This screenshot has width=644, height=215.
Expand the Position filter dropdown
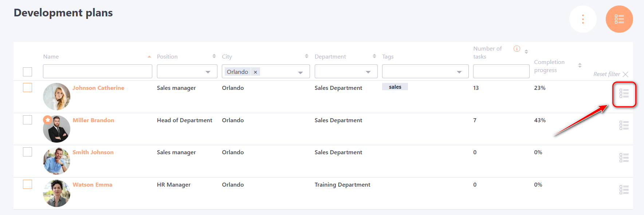click(x=208, y=72)
